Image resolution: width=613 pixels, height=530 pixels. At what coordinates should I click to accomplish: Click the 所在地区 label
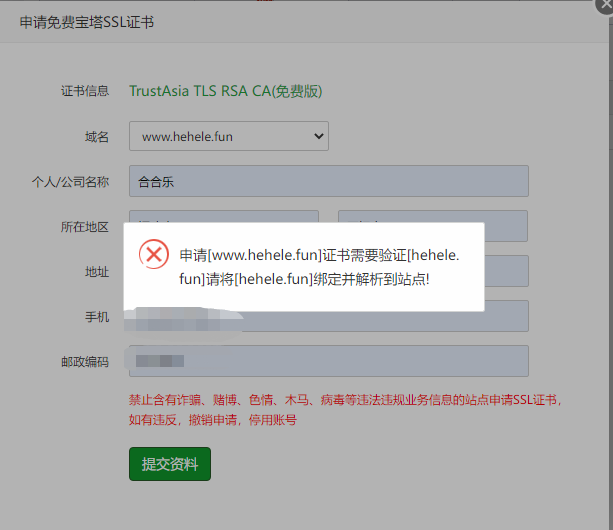tap(85, 227)
